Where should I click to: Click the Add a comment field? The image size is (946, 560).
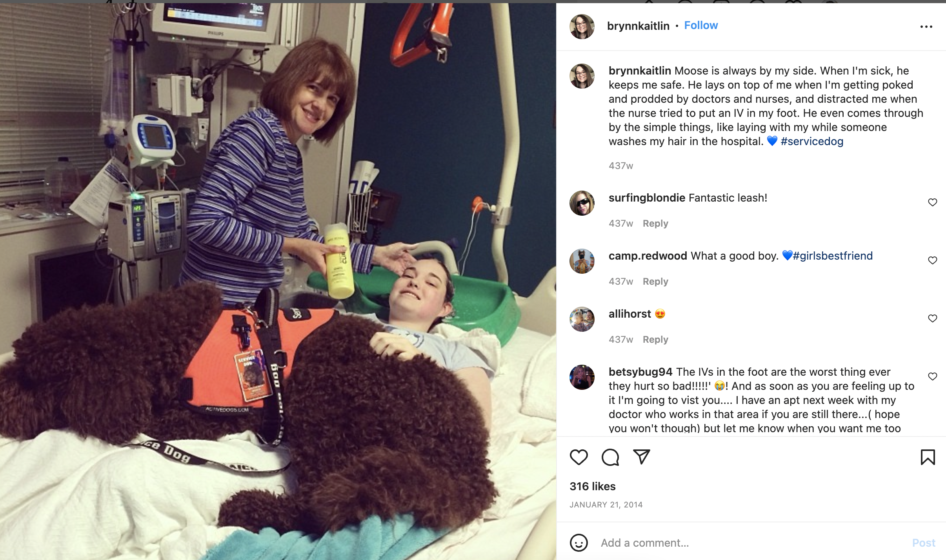(x=753, y=543)
